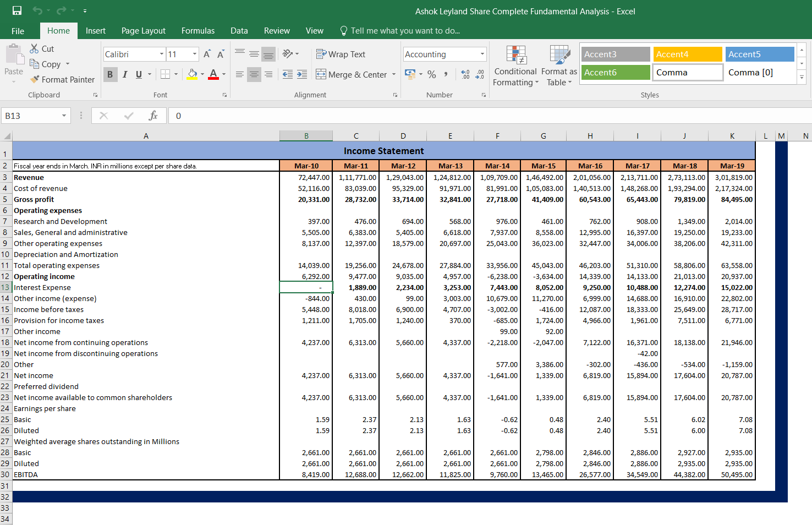
Task: Open the Underline style dropdown arrow
Action: click(x=149, y=74)
